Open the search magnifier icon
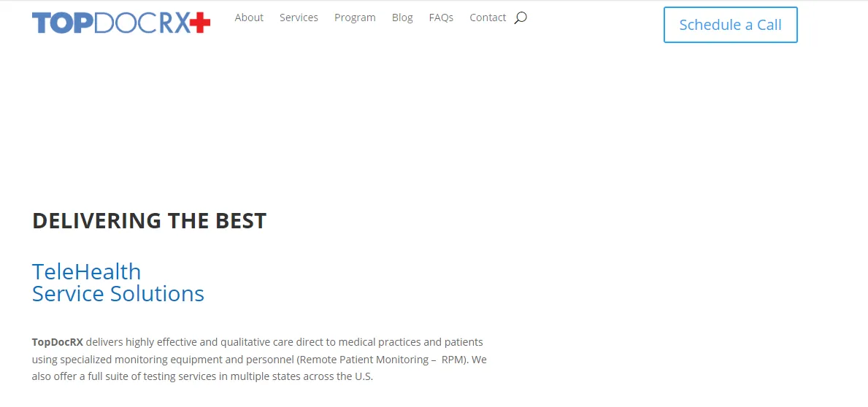Image resolution: width=868 pixels, height=407 pixels. click(x=521, y=18)
